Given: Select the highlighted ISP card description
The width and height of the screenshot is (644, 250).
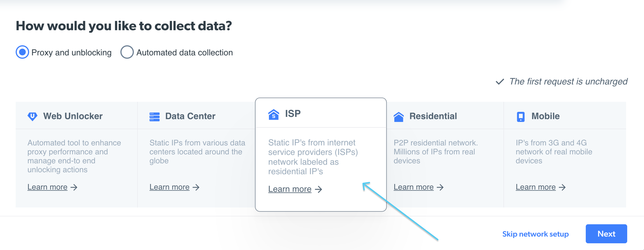Looking at the screenshot, I should (x=313, y=157).
